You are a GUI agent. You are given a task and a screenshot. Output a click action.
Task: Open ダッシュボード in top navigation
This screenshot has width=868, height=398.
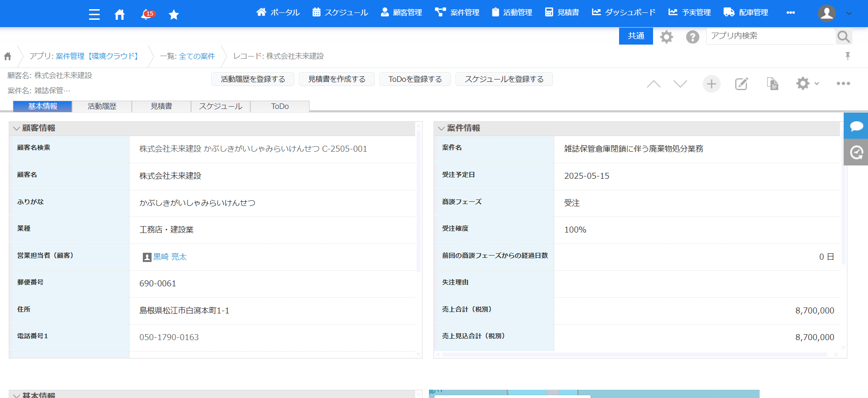(x=624, y=12)
